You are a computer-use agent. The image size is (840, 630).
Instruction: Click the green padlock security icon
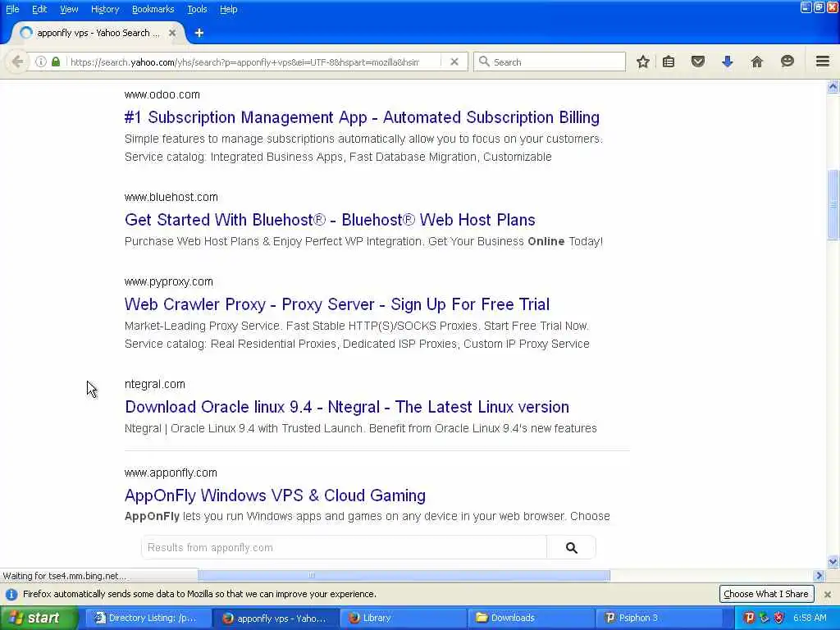tap(56, 62)
